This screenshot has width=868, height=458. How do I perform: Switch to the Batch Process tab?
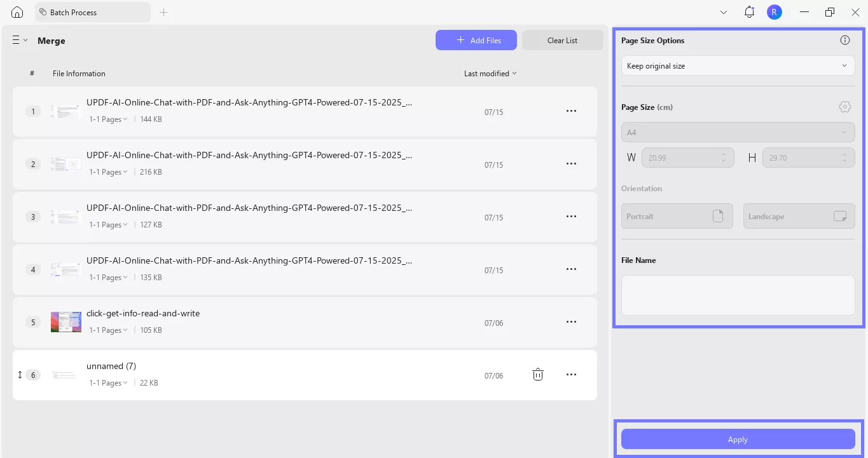pyautogui.click(x=76, y=11)
